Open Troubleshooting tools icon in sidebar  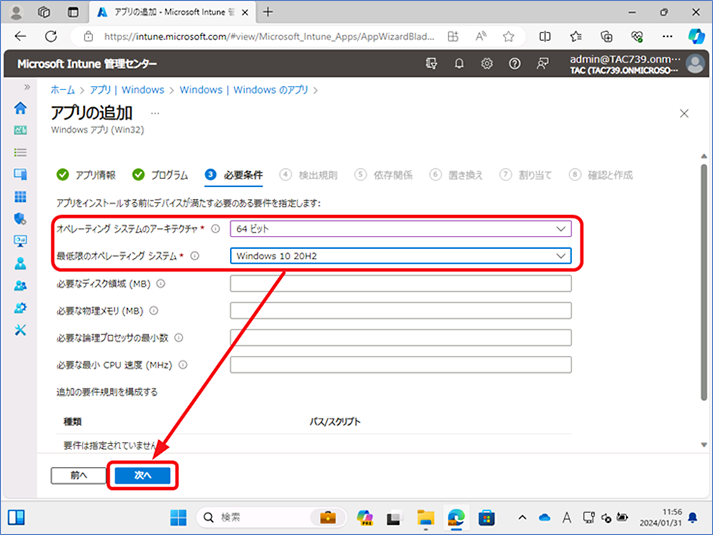click(x=20, y=330)
